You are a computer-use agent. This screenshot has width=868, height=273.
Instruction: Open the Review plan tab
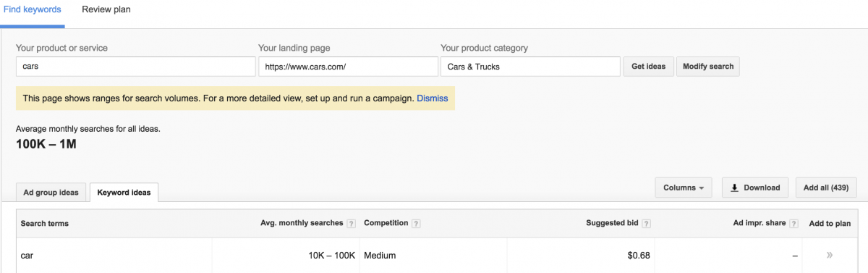click(106, 10)
